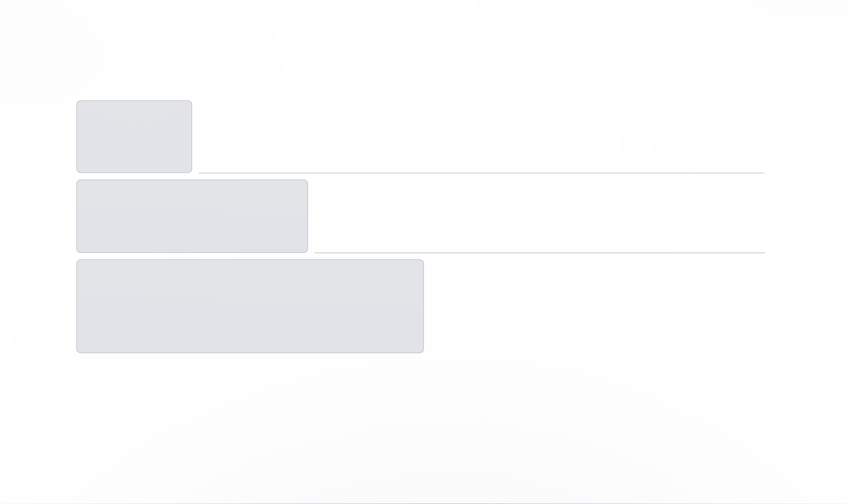Viewport: 848px width, 504px height.
Task: Select the top gray skeleton card
Action: click(134, 137)
